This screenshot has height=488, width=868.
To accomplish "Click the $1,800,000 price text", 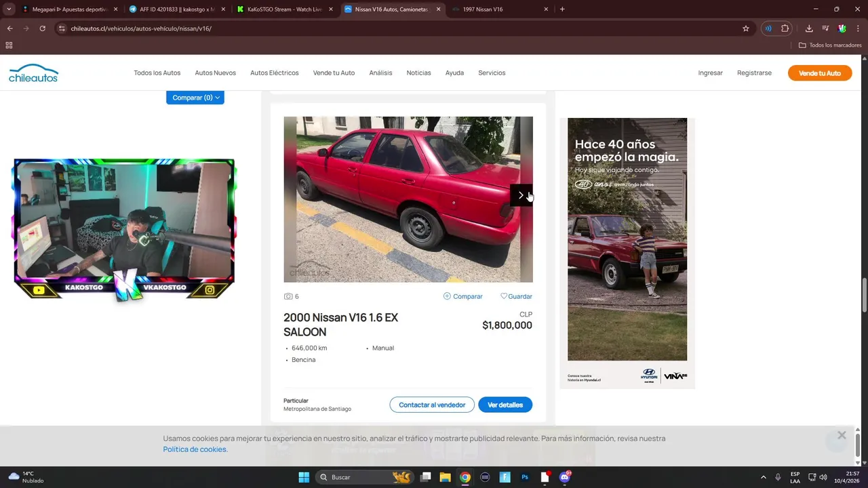I will (507, 325).
